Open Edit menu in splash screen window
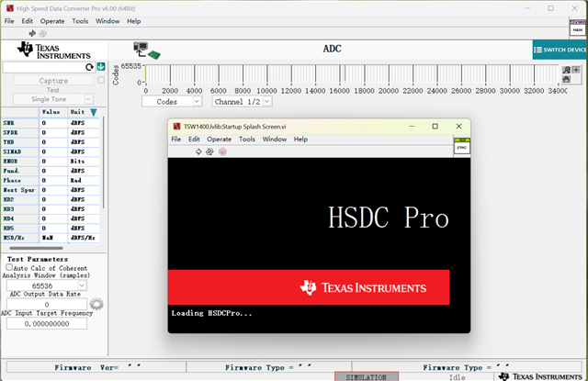Viewport: 588px width, 381px height. tap(194, 140)
